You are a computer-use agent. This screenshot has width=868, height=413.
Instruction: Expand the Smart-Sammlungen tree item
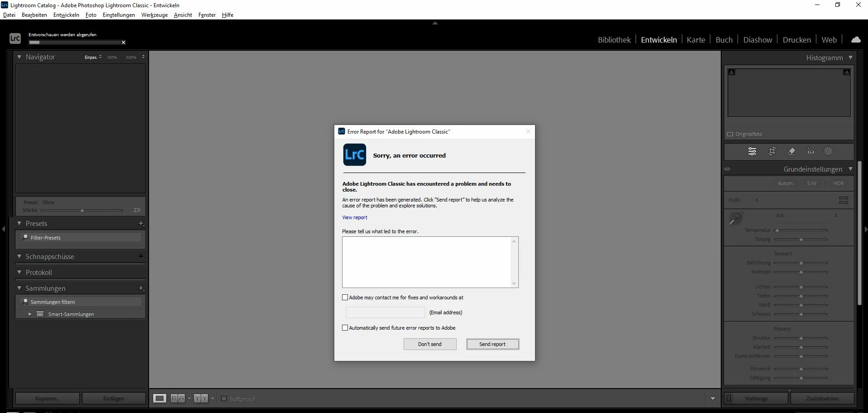pos(30,314)
